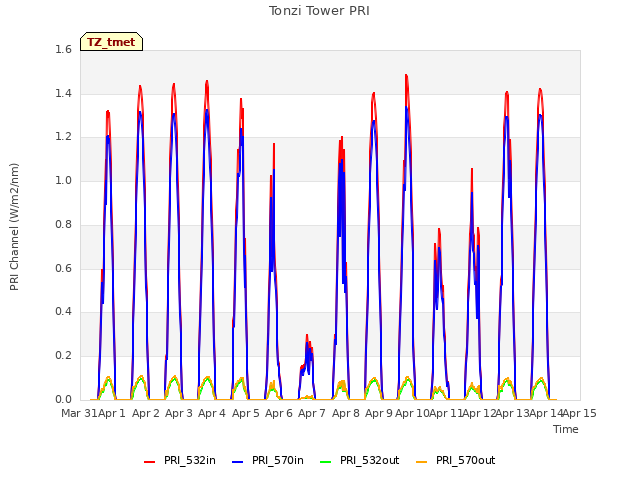Select the PRI_532in legend label
This screenshot has height=480, width=640.
coord(190,460)
